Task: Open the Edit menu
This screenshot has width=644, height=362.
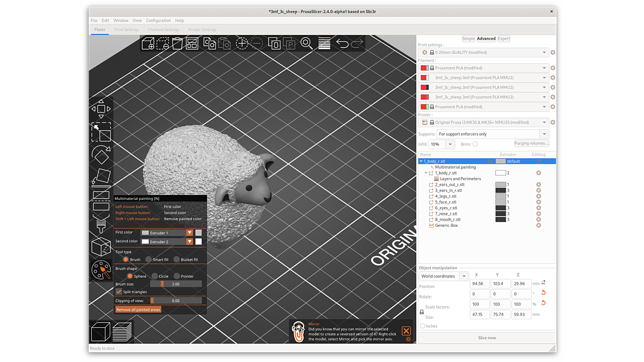Action: (x=105, y=21)
